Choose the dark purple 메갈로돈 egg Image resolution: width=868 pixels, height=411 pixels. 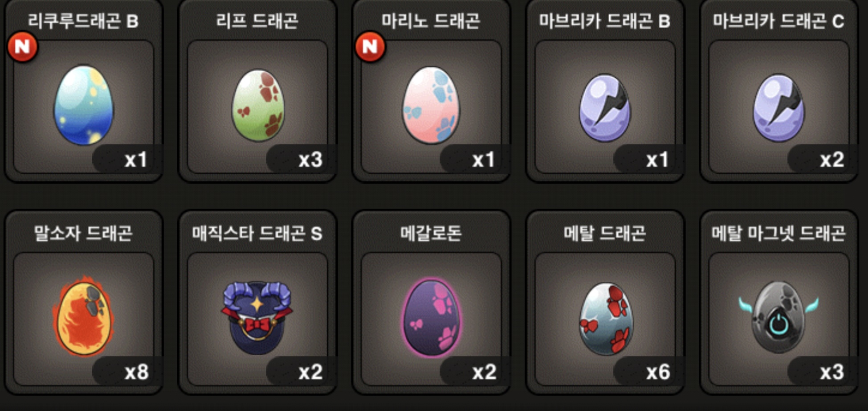click(431, 317)
